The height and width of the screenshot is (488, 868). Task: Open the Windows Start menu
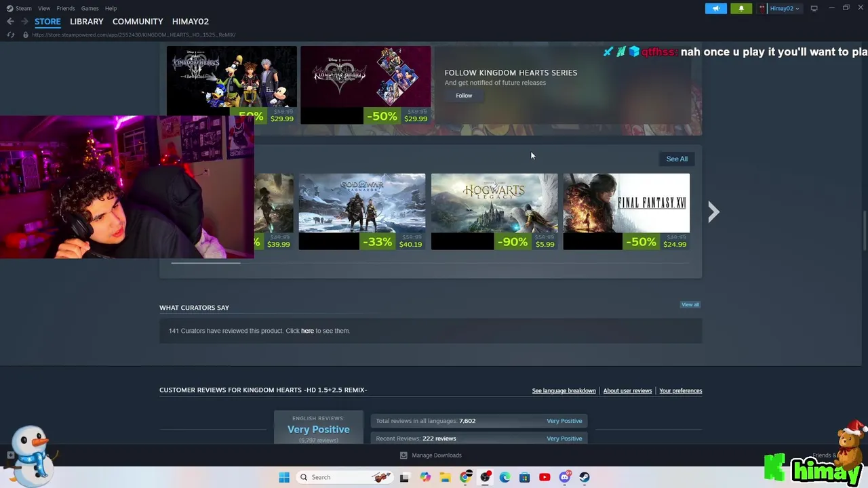(284, 477)
